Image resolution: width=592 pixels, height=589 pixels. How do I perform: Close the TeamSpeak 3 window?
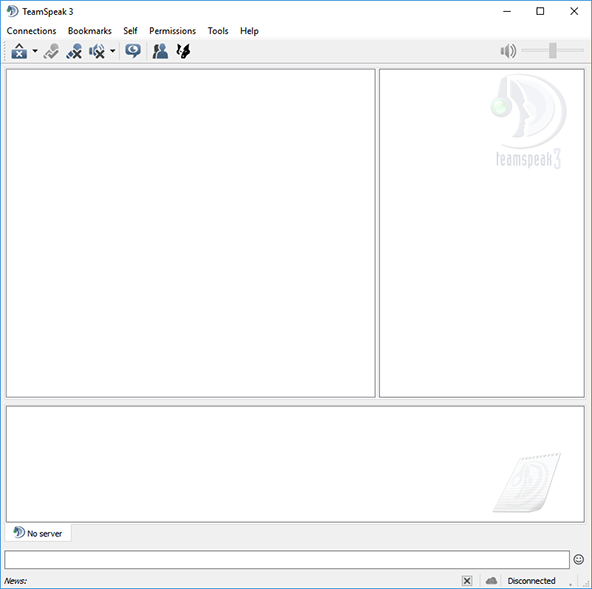574,11
